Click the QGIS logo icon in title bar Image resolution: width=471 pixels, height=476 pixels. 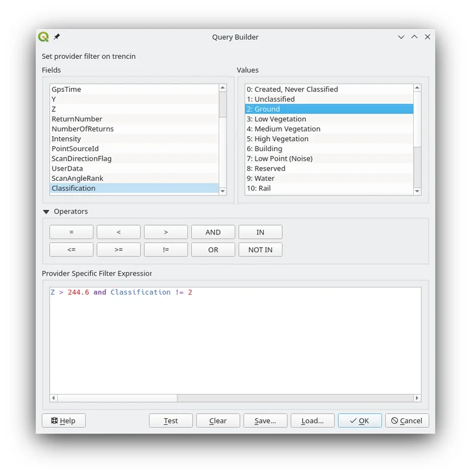(43, 37)
